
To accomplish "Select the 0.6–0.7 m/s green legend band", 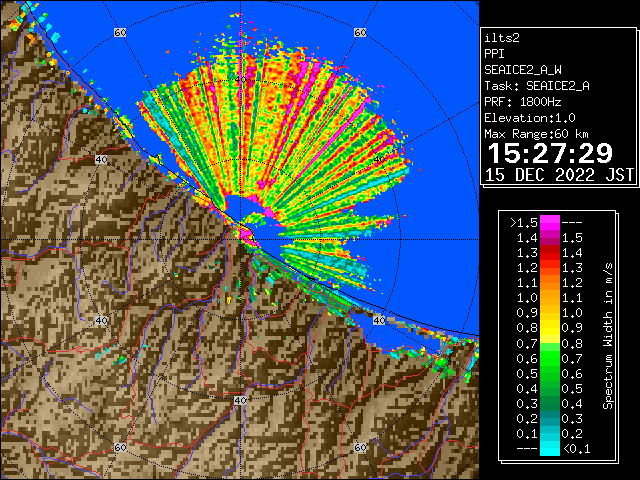I will click(x=550, y=358).
